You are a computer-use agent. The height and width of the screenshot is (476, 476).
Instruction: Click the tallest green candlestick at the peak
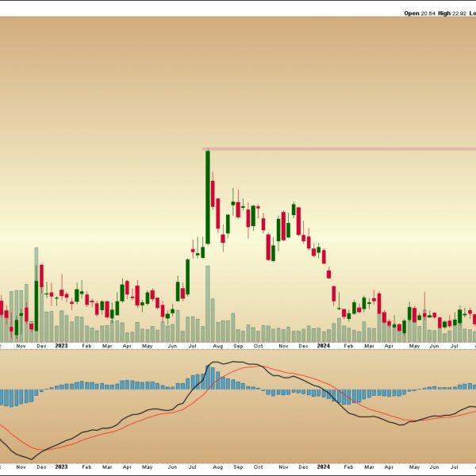(208, 198)
